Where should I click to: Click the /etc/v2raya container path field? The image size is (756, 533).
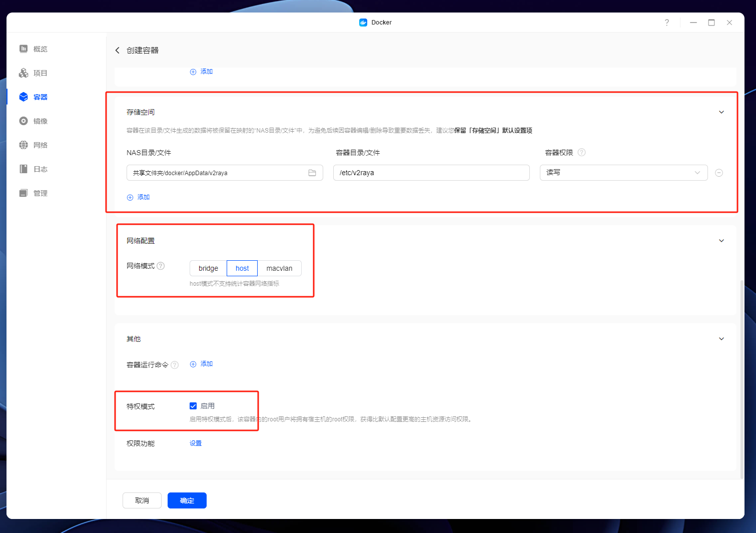pos(431,173)
